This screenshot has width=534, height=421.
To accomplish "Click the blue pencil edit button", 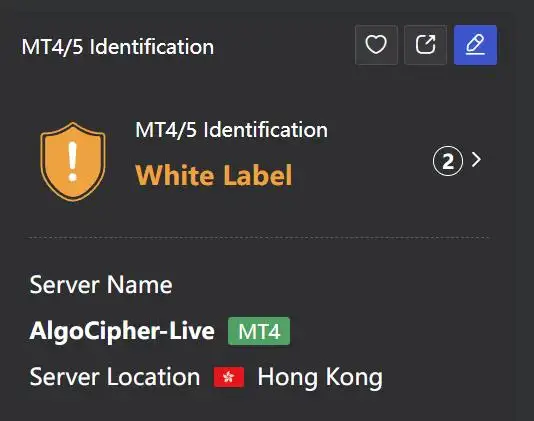I will click(475, 45).
